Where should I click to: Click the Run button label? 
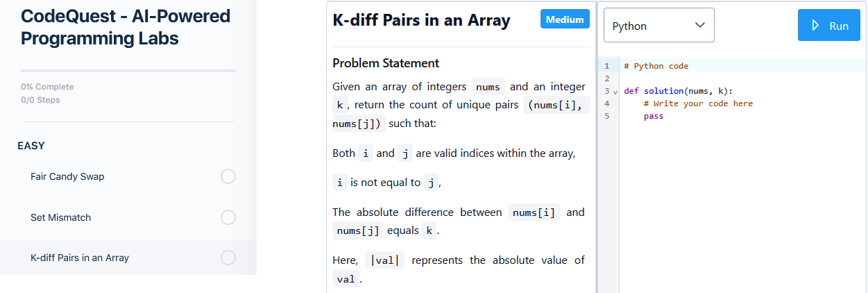839,26
